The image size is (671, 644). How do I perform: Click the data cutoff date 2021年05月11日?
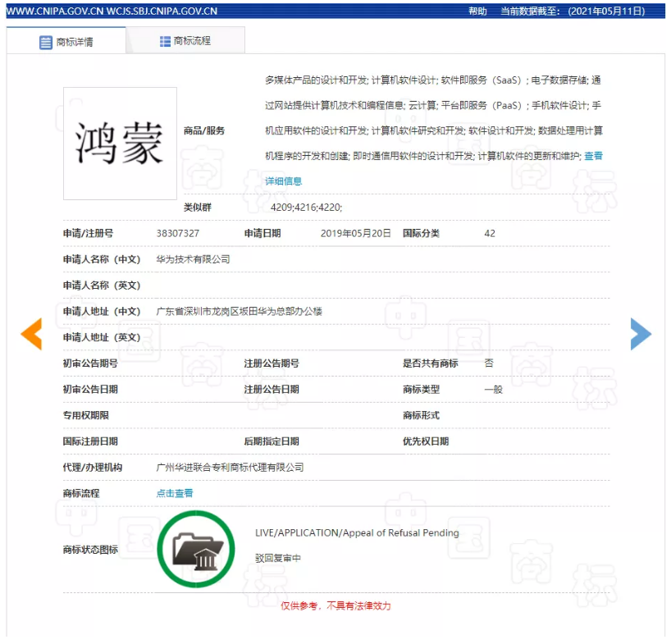[606, 11]
